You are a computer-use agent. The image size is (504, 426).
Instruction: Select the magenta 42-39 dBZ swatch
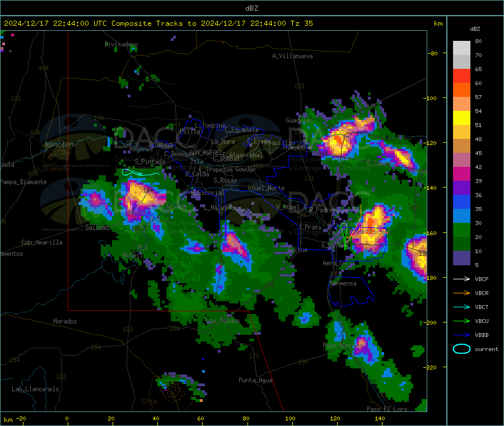(x=461, y=174)
